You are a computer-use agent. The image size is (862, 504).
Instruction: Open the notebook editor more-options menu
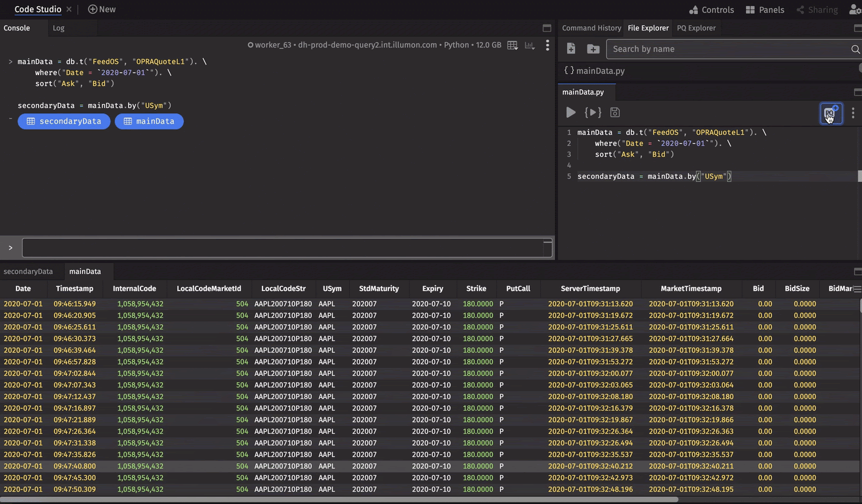853,113
